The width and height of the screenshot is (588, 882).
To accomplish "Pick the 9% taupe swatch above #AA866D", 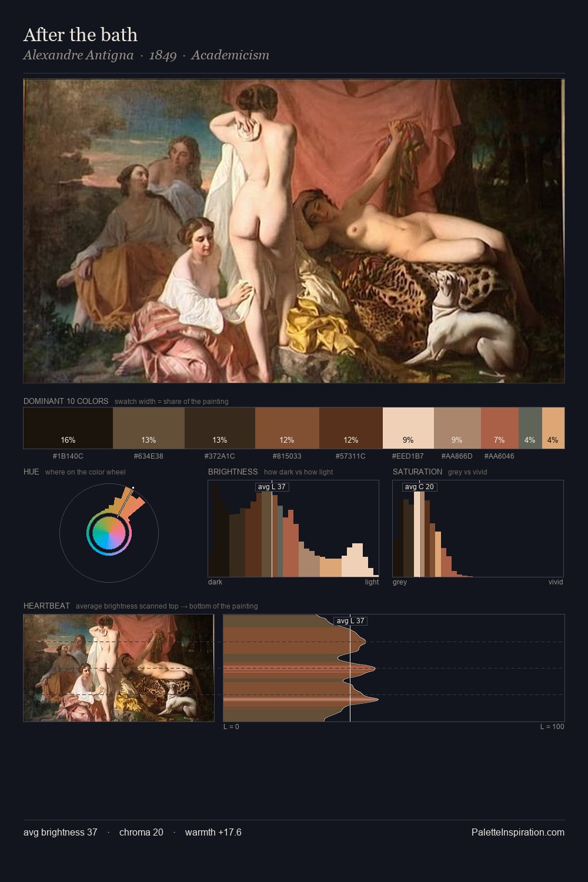I will (457, 428).
